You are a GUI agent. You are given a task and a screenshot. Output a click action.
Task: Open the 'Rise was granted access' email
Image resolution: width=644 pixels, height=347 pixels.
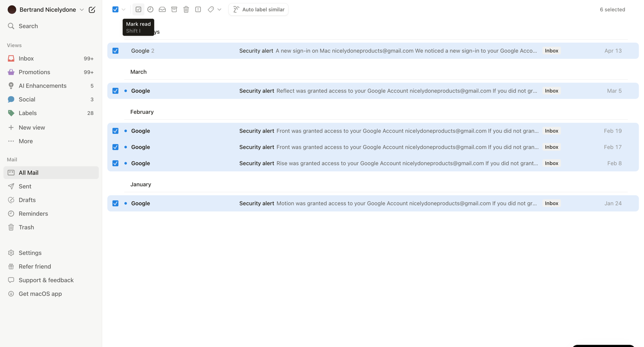pyautogui.click(x=373, y=163)
